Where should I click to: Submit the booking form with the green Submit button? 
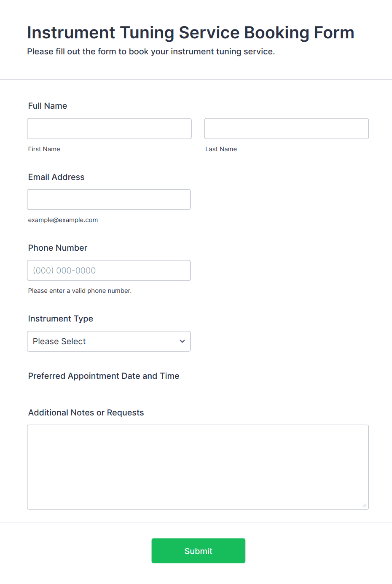click(199, 551)
